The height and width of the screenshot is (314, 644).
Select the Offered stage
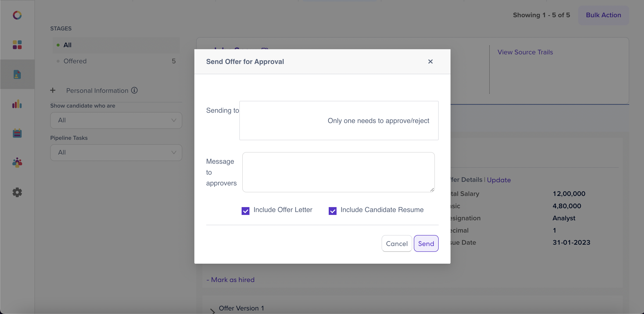tap(116, 61)
